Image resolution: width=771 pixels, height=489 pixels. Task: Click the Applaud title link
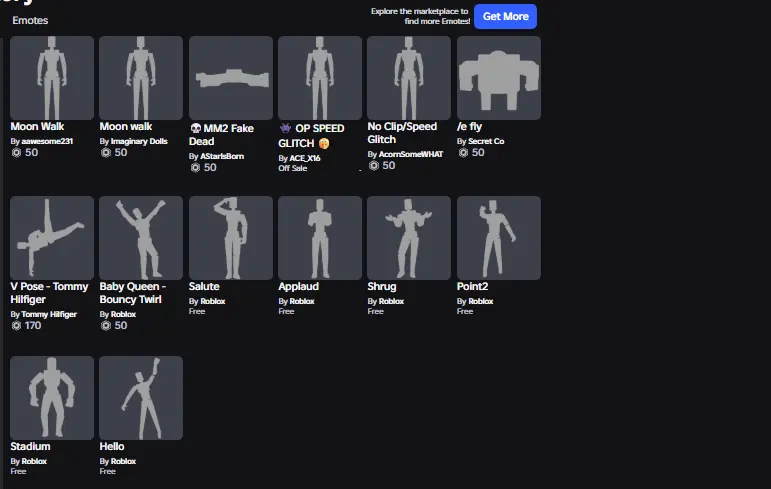tap(298, 286)
